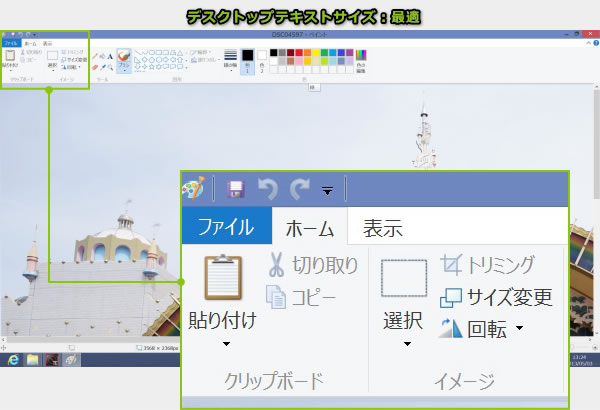Click the enlarged Paste clipboard icon
Viewport: 600px width, 410px height.
[x=223, y=277]
